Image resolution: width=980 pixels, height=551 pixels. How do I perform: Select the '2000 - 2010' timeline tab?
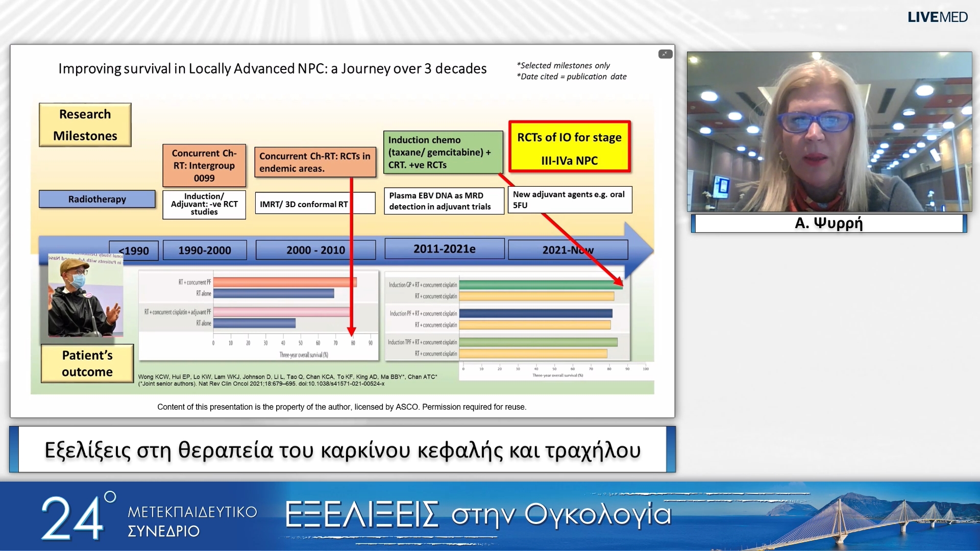tap(315, 250)
